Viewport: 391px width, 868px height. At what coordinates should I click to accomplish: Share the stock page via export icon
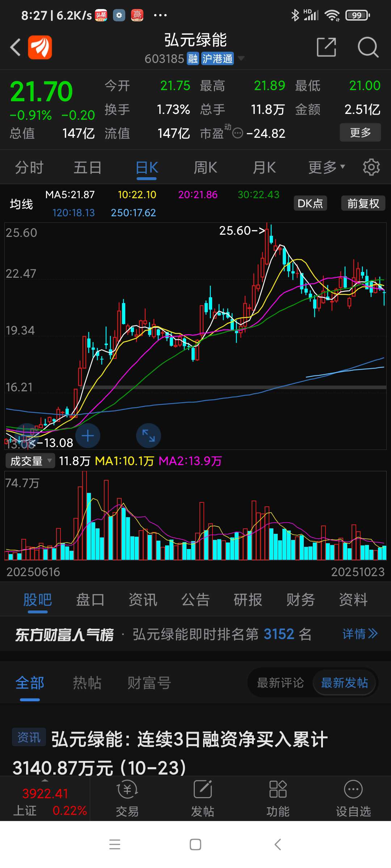tap(326, 47)
